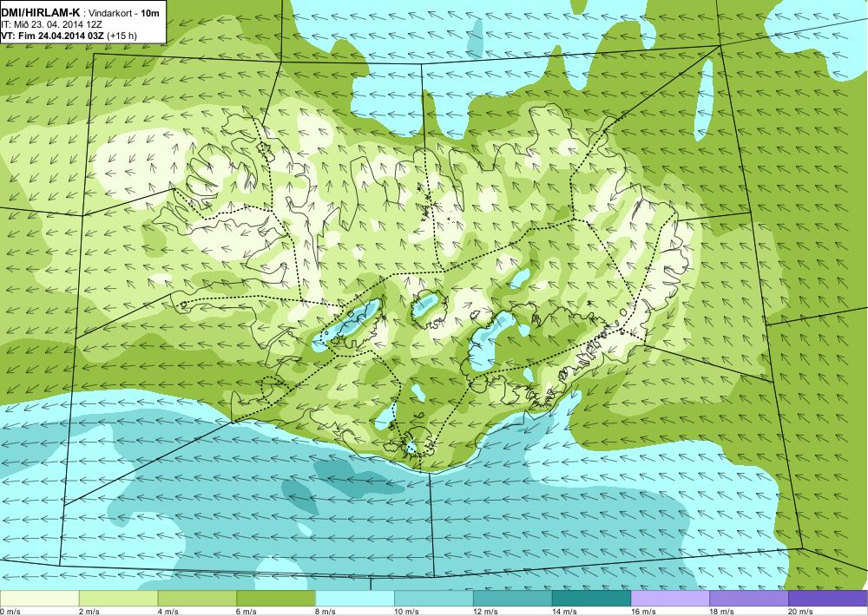Select the "20 m/s" legend label
The height and width of the screenshot is (616, 868).
[x=800, y=612]
